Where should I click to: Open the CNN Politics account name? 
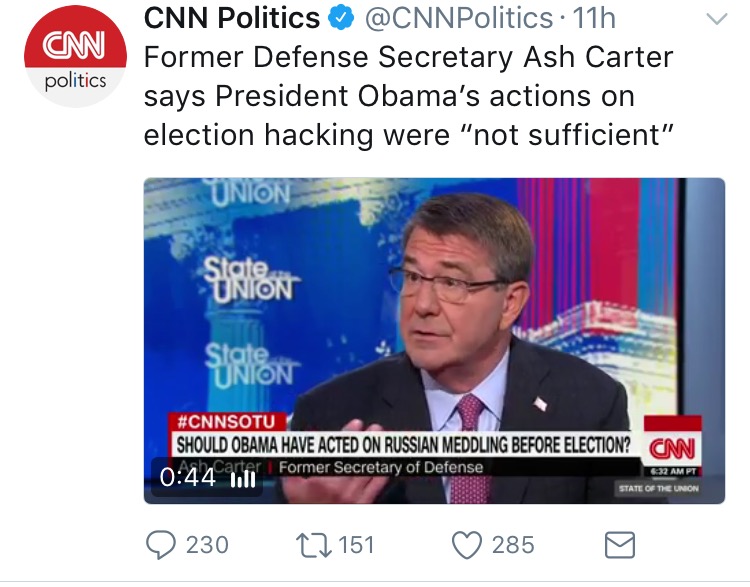coord(232,18)
